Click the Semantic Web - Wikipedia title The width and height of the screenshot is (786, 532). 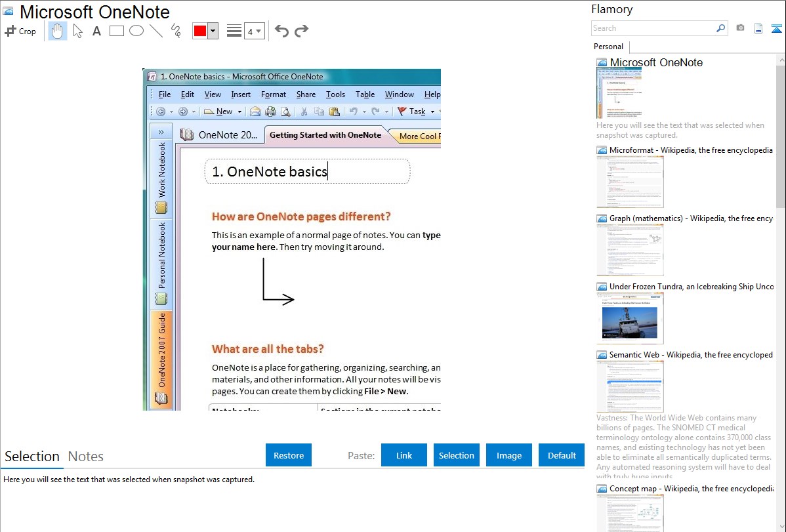pos(691,354)
